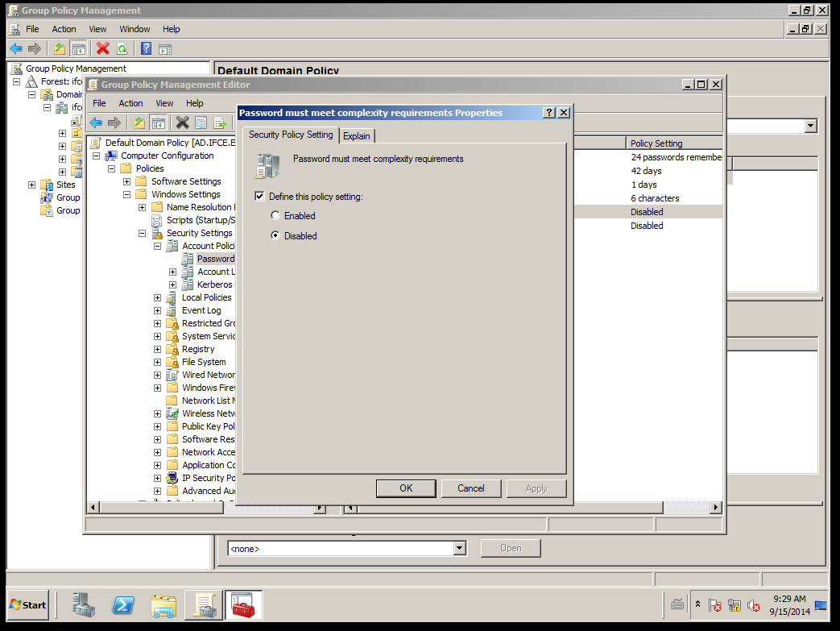Open Server Manager from the taskbar

[84, 604]
